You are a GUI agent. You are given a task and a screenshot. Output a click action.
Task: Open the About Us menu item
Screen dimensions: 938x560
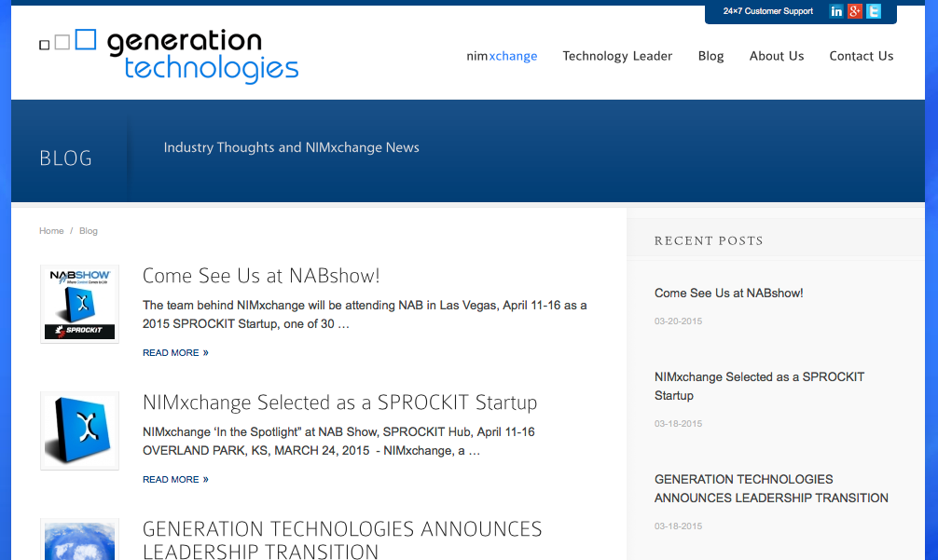[x=777, y=56]
